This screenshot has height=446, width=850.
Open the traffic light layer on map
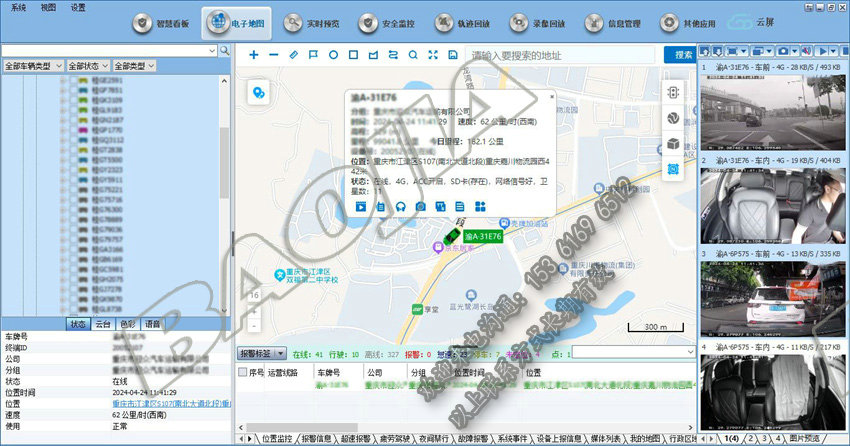tap(673, 91)
